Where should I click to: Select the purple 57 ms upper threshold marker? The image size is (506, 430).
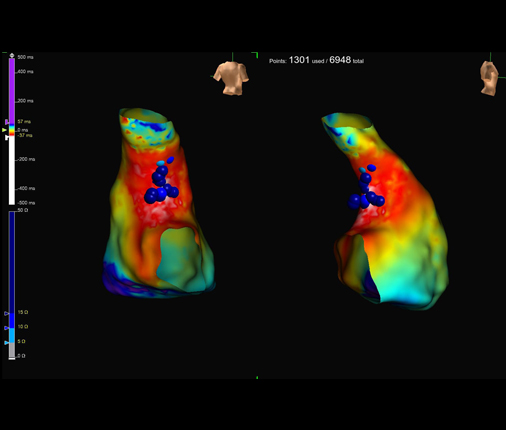click(x=7, y=122)
